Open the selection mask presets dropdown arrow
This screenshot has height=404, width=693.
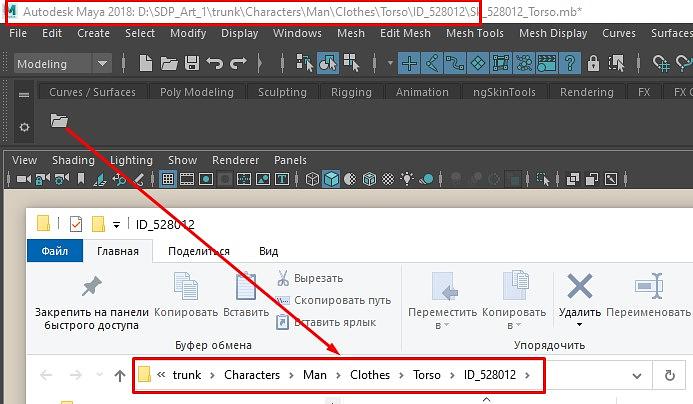pyautogui.click(x=390, y=63)
